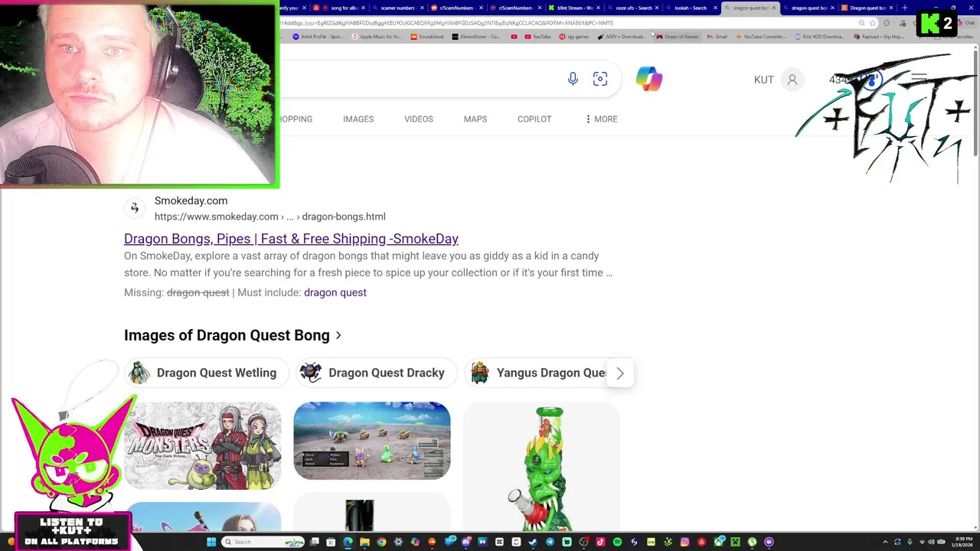
Task: Open Dragon Quest Monsters image thumbnail
Action: pyautogui.click(x=203, y=445)
